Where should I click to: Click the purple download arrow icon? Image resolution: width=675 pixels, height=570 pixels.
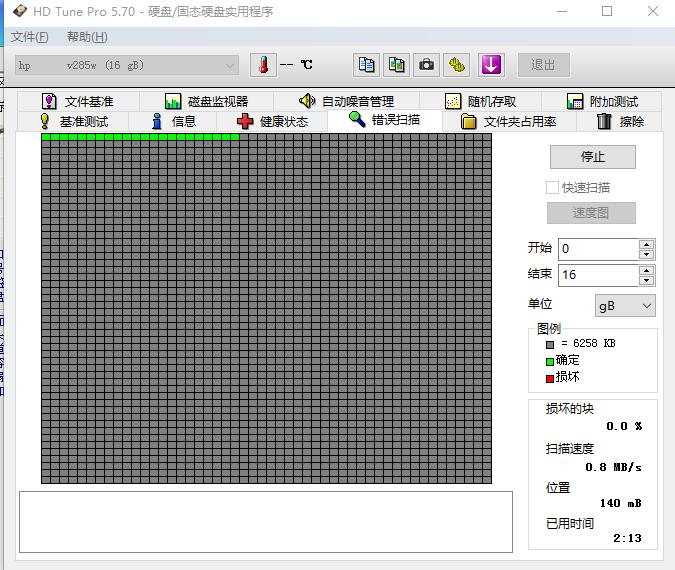(491, 65)
